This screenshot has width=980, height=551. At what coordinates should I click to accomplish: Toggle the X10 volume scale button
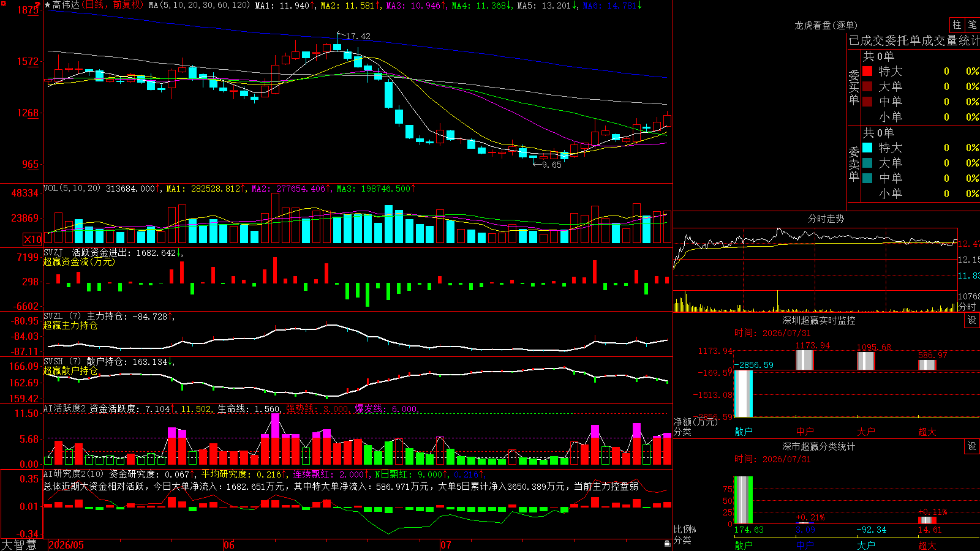tap(32, 239)
